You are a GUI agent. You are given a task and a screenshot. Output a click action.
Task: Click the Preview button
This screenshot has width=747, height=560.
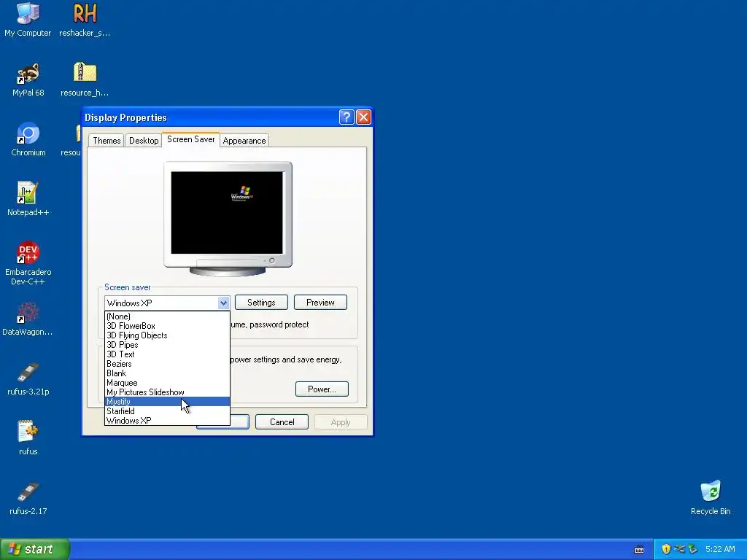pyautogui.click(x=320, y=303)
